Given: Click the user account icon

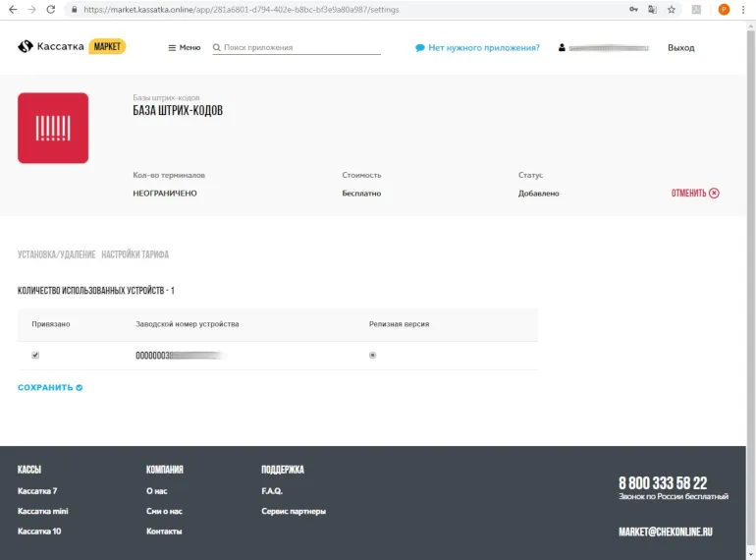Looking at the screenshot, I should coord(562,48).
